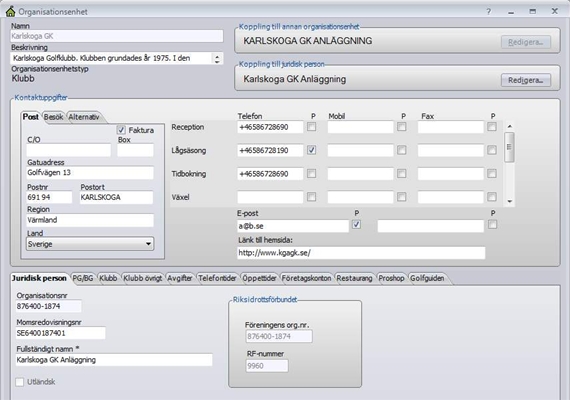Open the Avgifter tab

coord(180,278)
